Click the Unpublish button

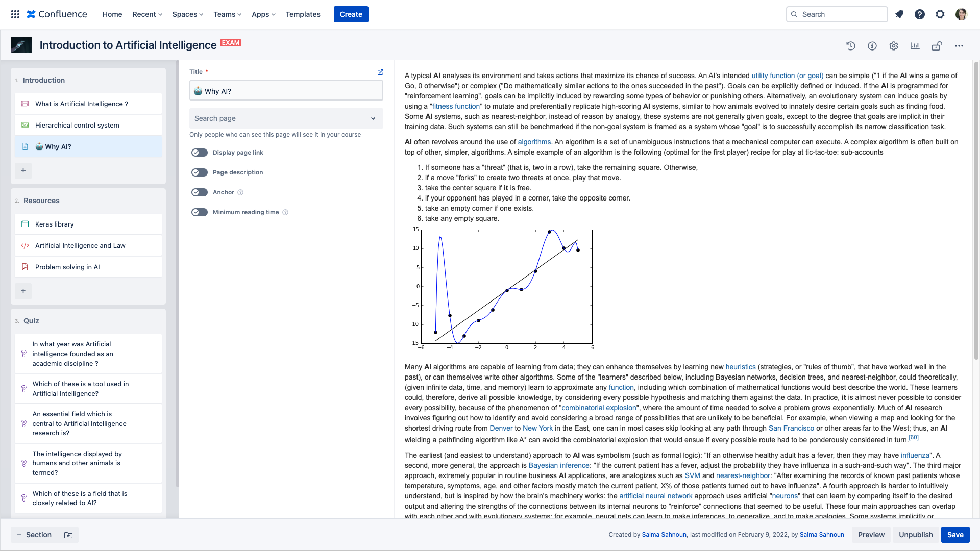[x=916, y=535]
